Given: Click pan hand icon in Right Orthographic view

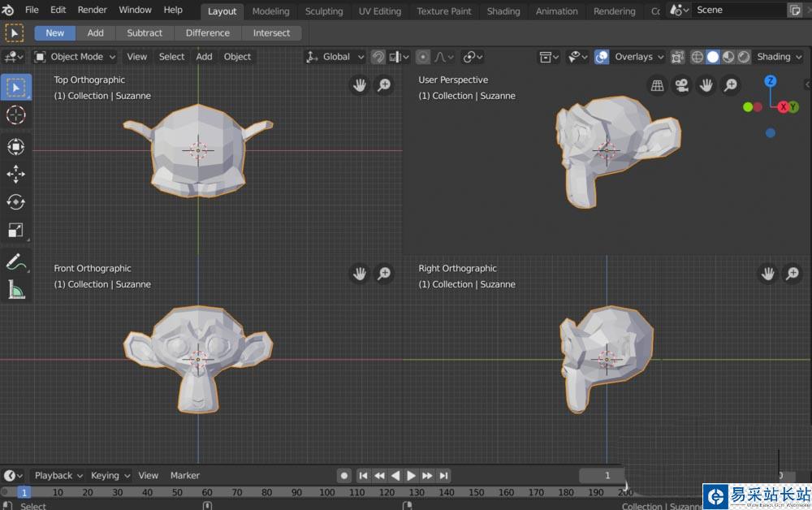Looking at the screenshot, I should tap(768, 274).
